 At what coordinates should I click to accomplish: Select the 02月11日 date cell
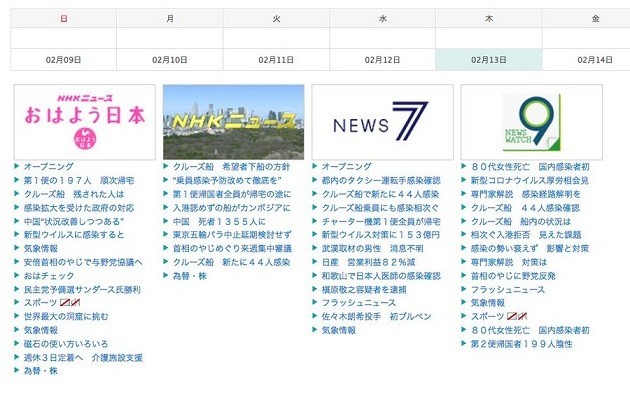click(276, 60)
